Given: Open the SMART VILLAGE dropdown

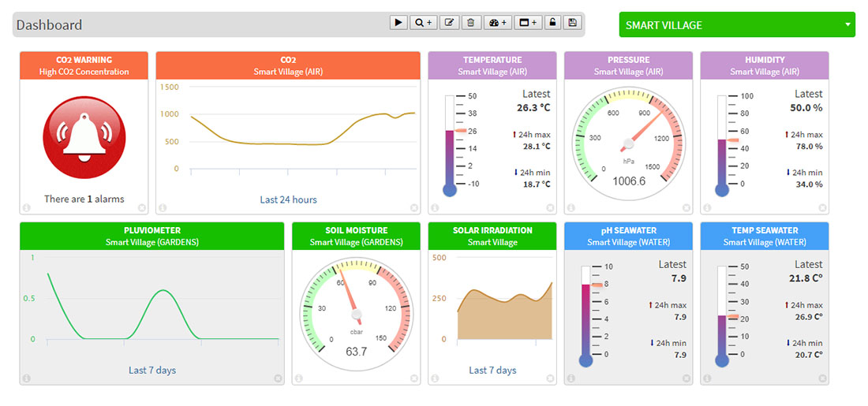Looking at the screenshot, I should click(737, 24).
